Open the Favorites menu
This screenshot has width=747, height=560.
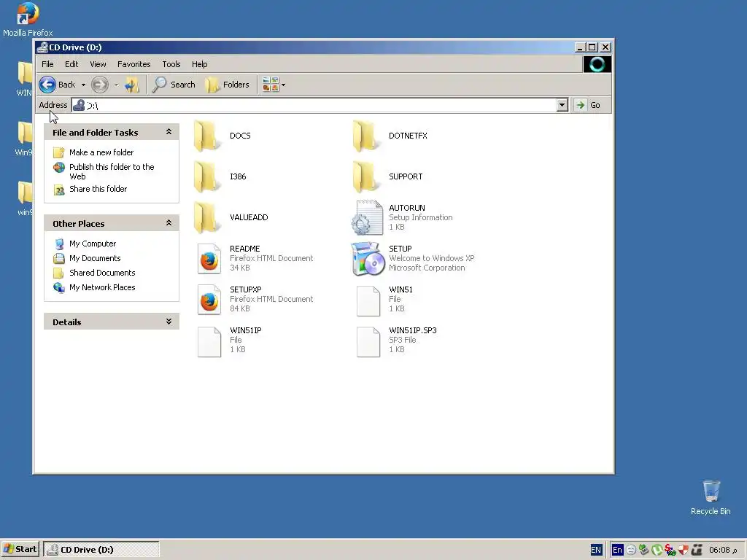point(134,64)
